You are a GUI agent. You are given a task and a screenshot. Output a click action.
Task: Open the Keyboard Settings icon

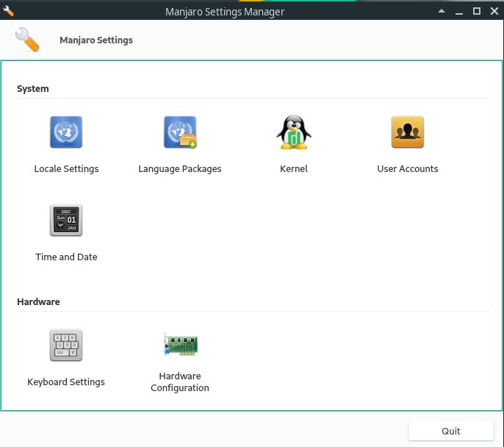click(66, 345)
